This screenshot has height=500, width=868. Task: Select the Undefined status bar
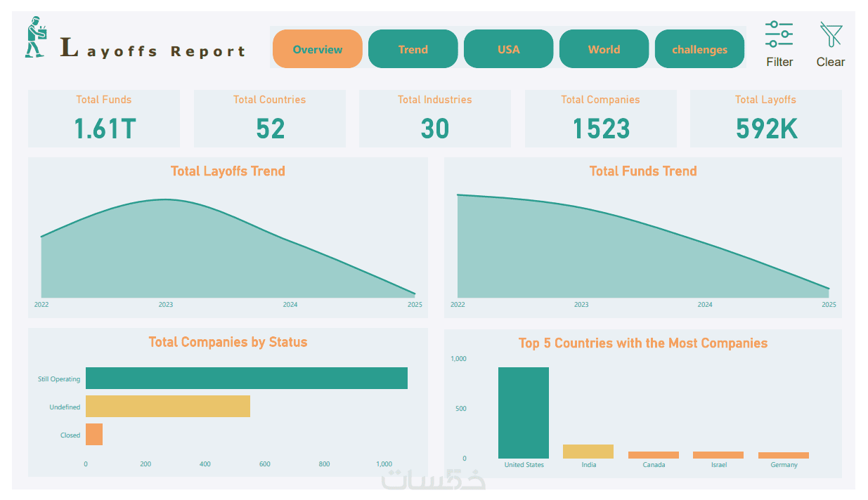point(168,407)
